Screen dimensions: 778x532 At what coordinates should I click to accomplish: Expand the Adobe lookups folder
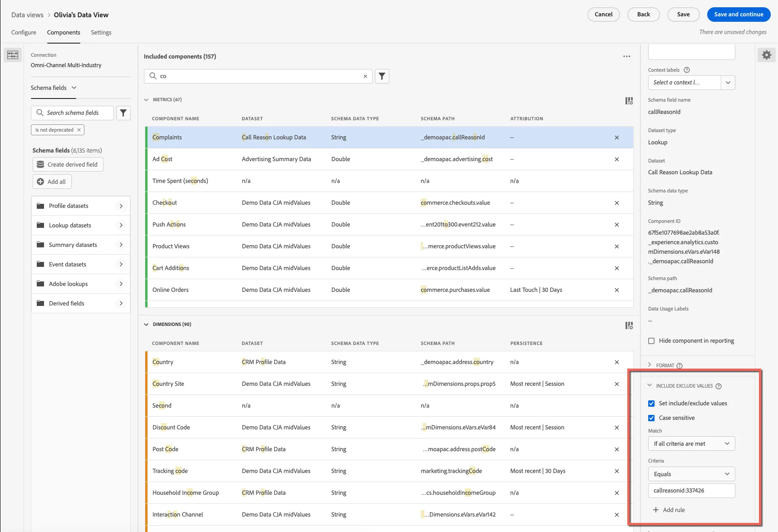click(x=81, y=284)
